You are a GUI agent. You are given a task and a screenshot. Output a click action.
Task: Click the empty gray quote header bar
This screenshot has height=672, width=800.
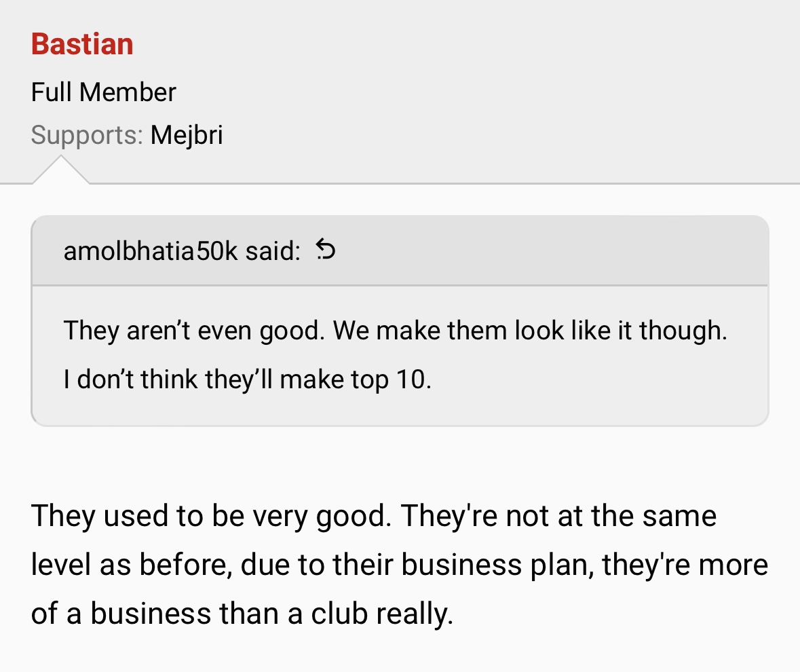point(551,250)
